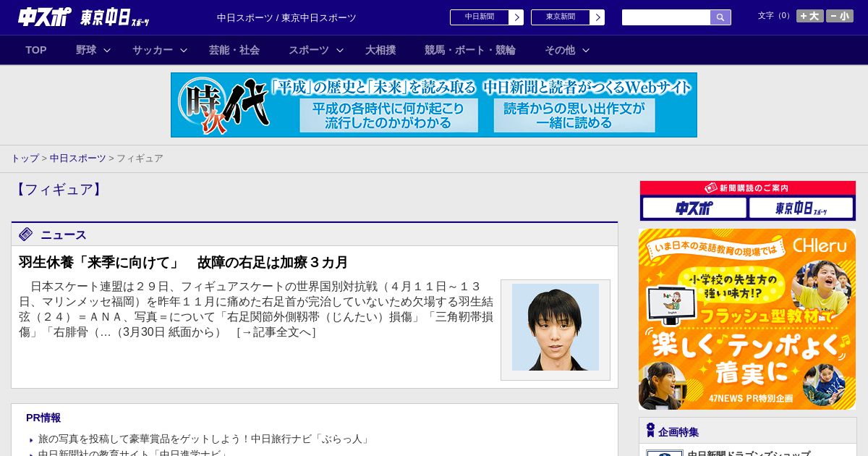Expand サッカー dropdown chevron

click(184, 50)
